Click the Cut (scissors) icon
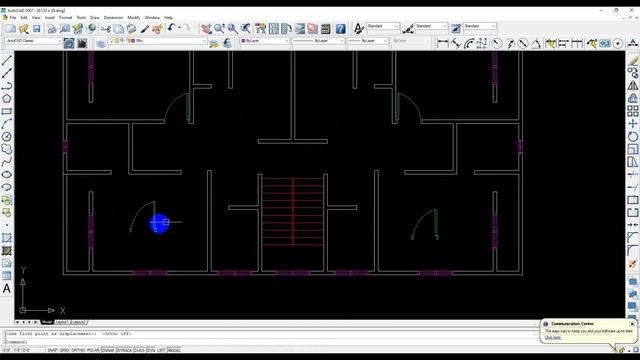 click(x=106, y=29)
